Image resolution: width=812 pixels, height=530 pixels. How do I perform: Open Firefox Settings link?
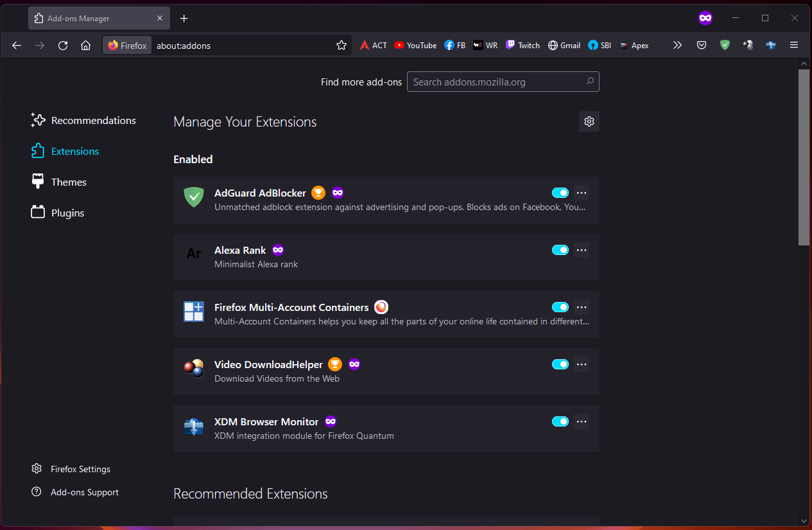point(71,469)
